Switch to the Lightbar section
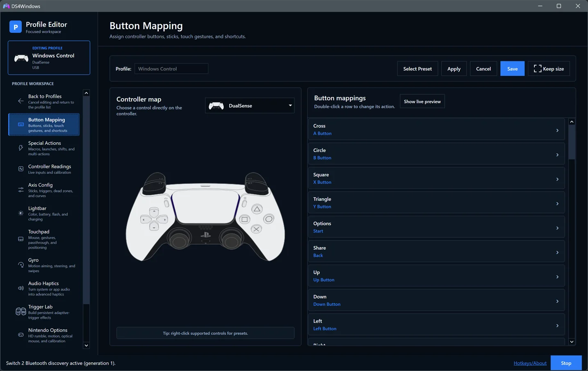This screenshot has width=588, height=371. (x=44, y=213)
